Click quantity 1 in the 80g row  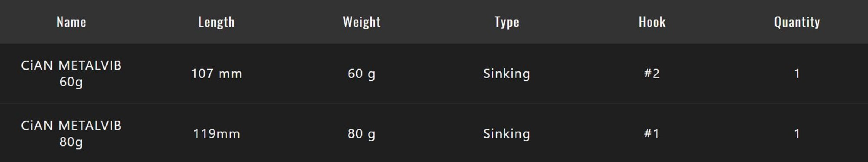(x=797, y=134)
